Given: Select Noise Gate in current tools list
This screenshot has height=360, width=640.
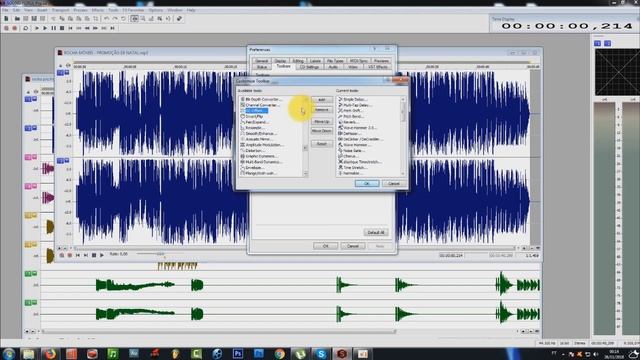Looking at the screenshot, I should click(351, 151).
